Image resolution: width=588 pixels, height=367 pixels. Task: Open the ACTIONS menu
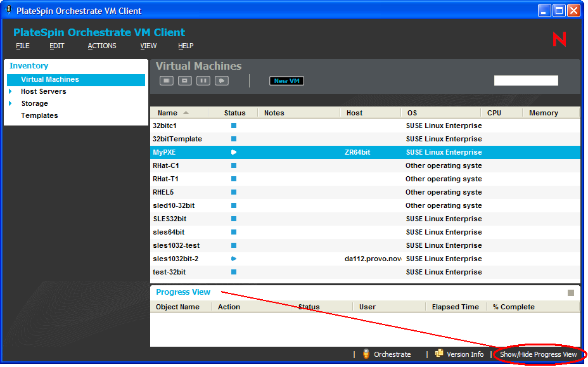tap(102, 46)
